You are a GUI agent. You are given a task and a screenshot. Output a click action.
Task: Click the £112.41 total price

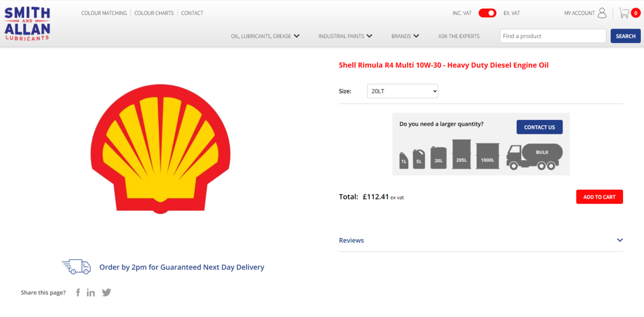376,197
